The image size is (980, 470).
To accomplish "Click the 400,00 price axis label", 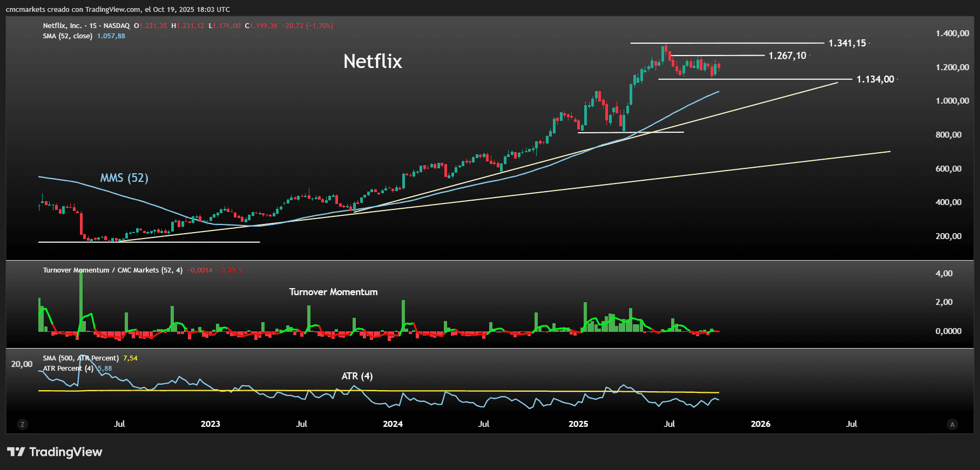I will [949, 202].
